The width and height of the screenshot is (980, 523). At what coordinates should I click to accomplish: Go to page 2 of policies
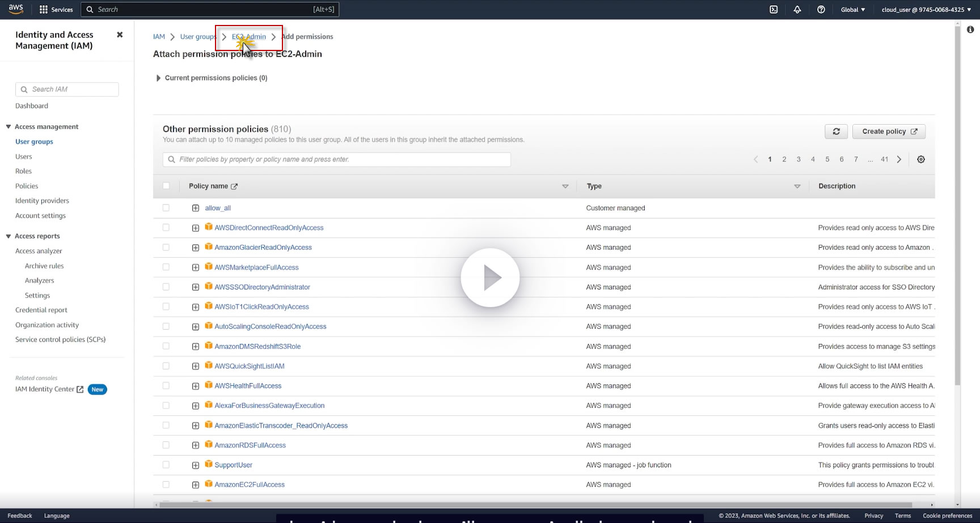(x=784, y=159)
